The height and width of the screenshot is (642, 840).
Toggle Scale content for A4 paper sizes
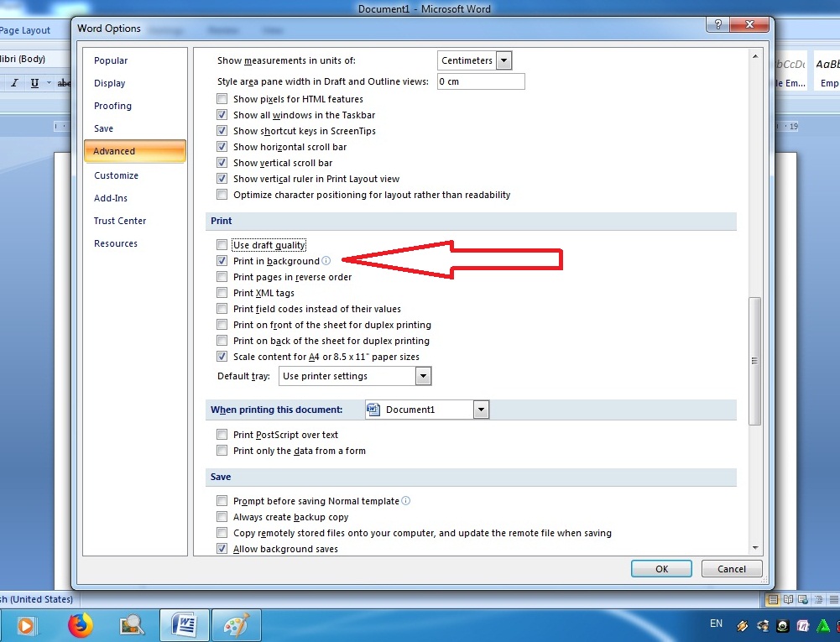coord(222,356)
